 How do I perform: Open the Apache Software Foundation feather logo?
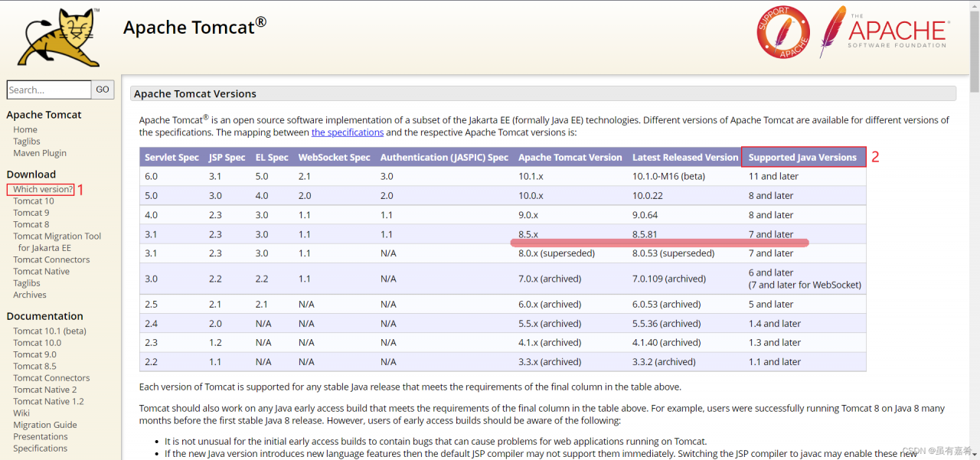point(885,32)
